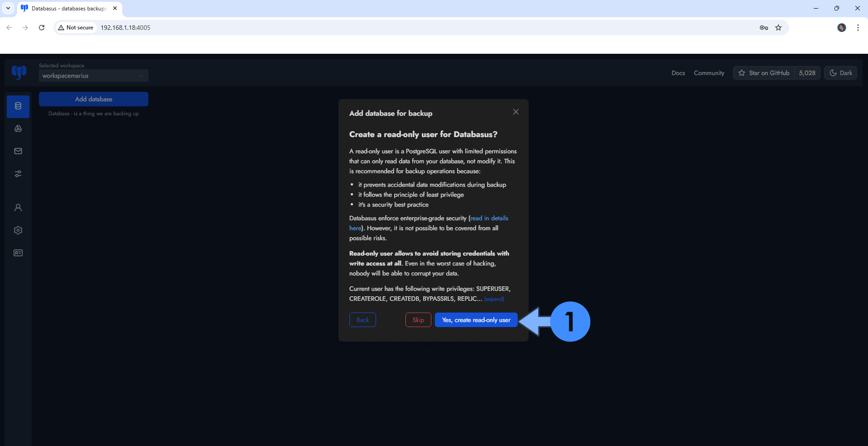Viewport: 868px width, 446px height.
Task: Expand the truncated write privileges list
Action: coord(494,299)
